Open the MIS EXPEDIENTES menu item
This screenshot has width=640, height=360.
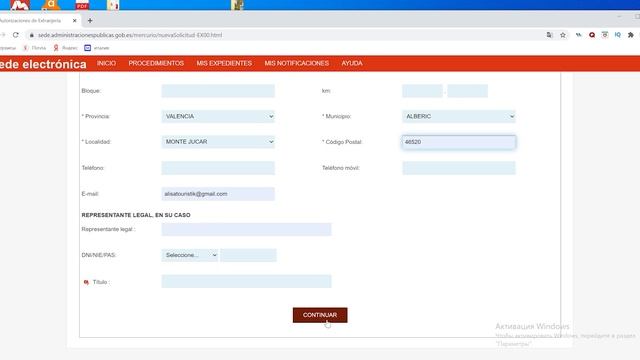coord(224,63)
